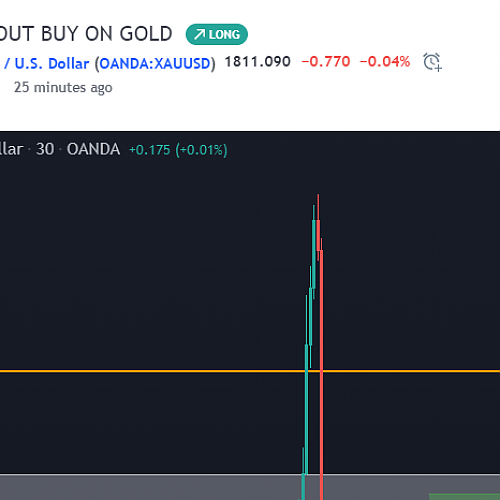Click the topmost green candlestick near the peak

[x=314, y=253]
